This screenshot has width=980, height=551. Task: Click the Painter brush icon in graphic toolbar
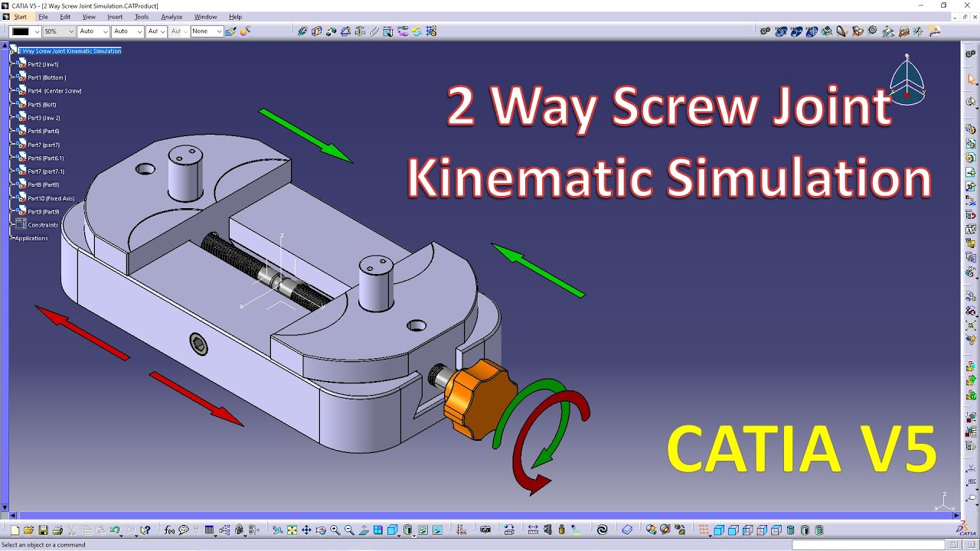(x=230, y=31)
